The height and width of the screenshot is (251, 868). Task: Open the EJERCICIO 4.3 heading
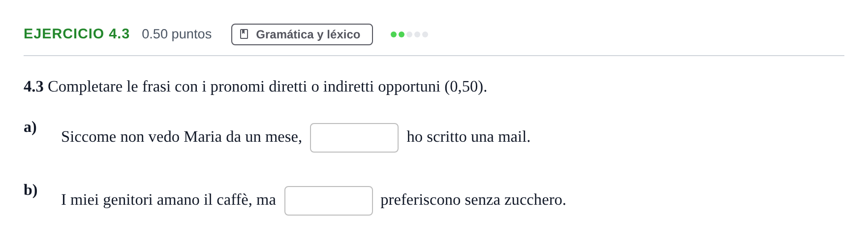tap(77, 34)
